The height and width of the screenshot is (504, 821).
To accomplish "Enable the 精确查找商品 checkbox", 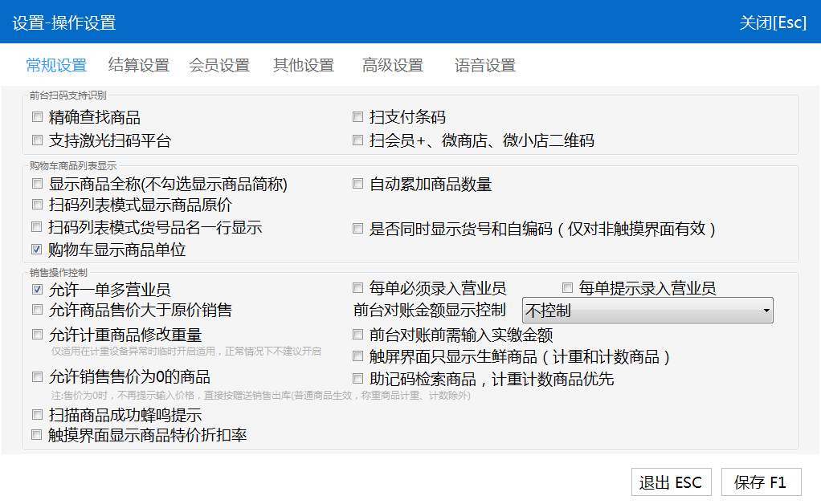I will tap(37, 117).
